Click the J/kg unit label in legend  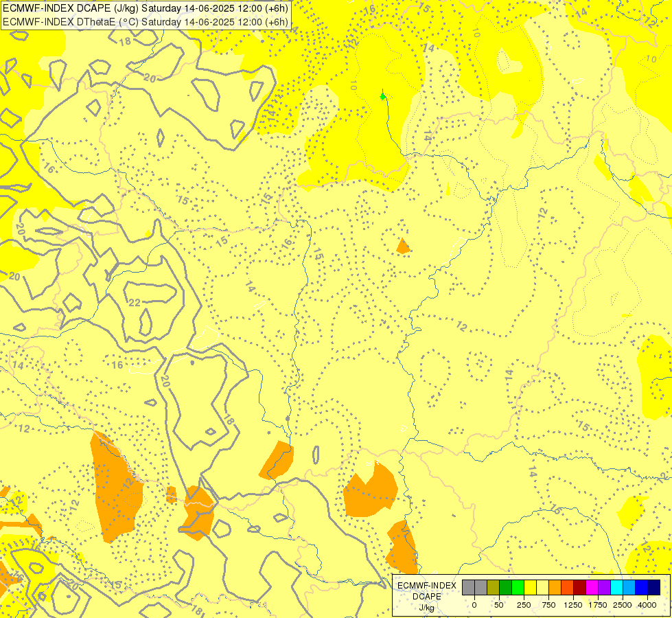point(427,608)
